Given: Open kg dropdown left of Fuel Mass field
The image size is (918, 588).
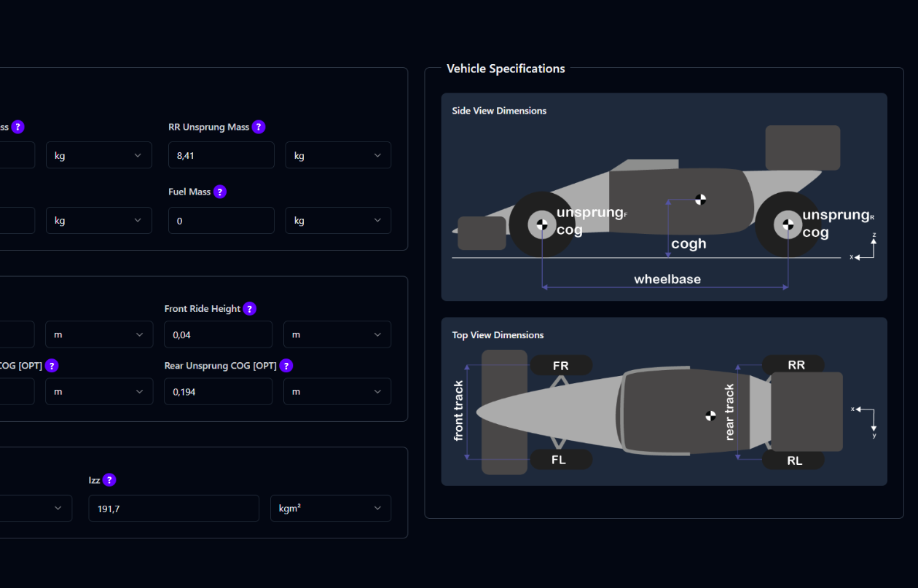Looking at the screenshot, I should [x=99, y=220].
